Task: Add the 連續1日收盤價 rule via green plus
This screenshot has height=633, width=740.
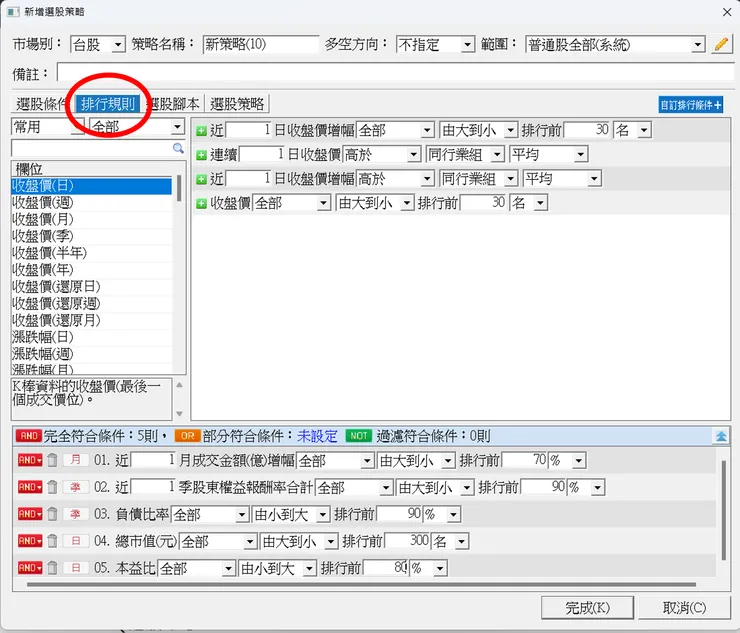Action: coord(202,155)
